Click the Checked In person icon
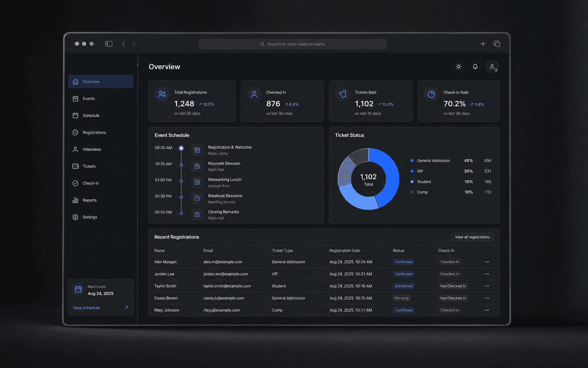 pos(254,94)
